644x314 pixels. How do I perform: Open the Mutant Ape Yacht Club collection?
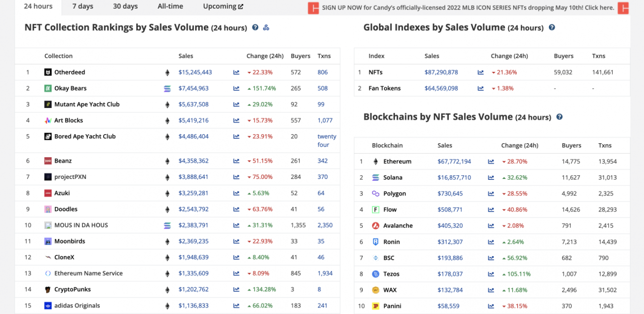(x=87, y=104)
